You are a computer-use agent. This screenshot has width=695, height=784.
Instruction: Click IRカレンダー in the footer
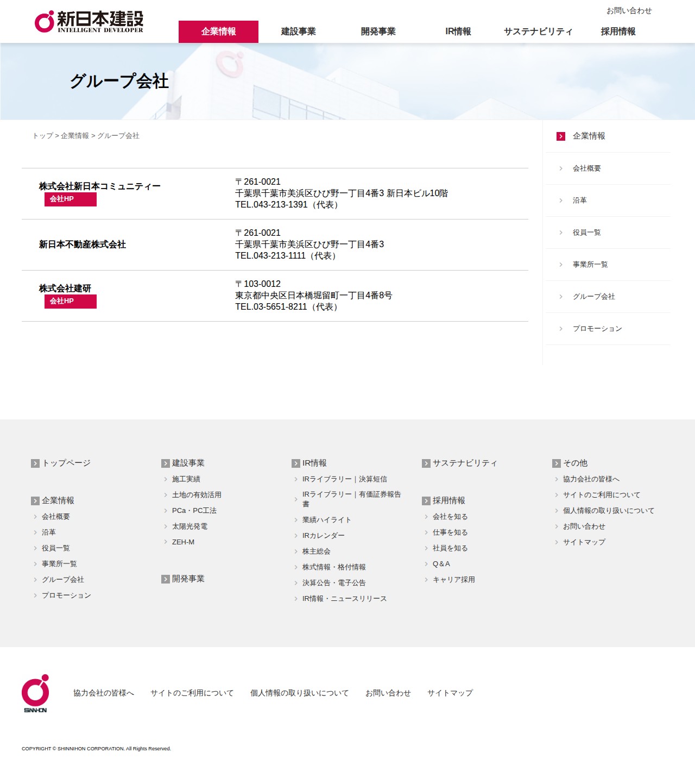click(x=324, y=536)
